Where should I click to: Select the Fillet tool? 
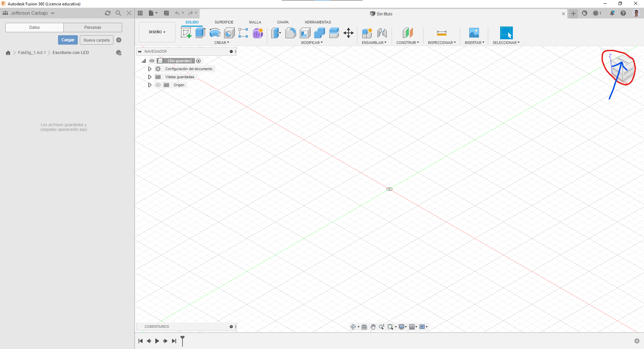290,33
